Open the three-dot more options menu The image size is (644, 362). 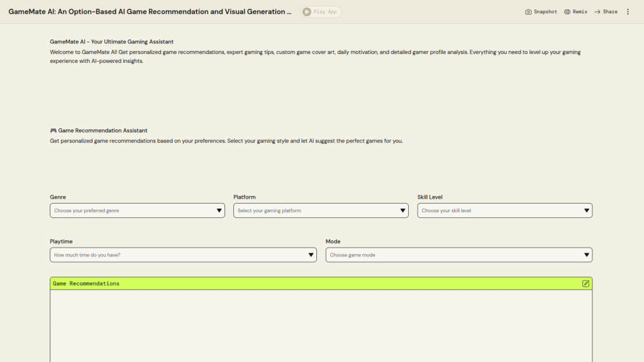[628, 12]
